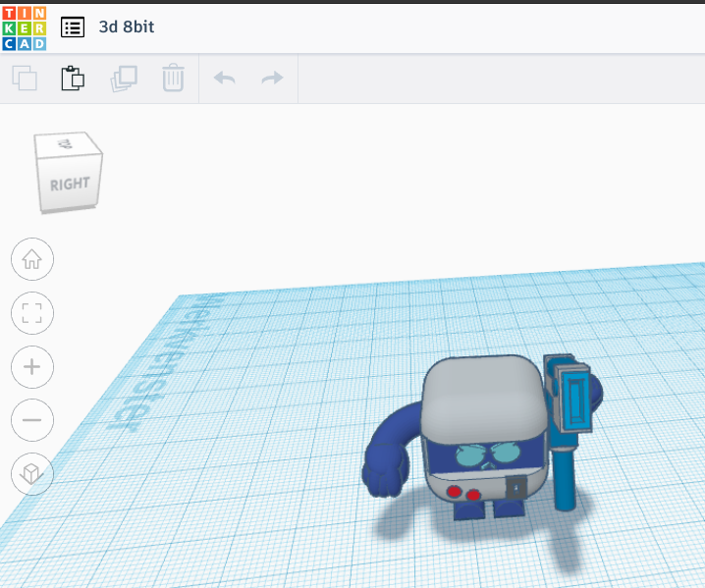Select the blue curved arm with fist
705x588 pixels.
coord(389,450)
